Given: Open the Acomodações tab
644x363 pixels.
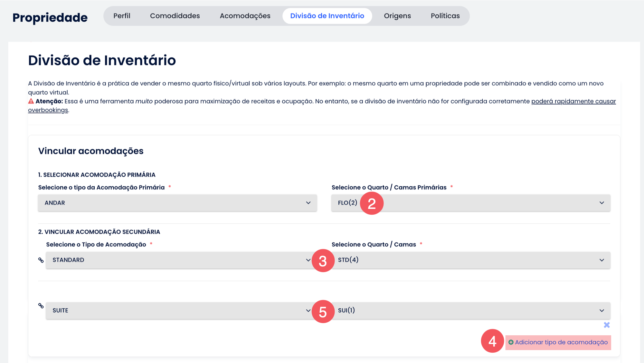Looking at the screenshot, I should tap(245, 16).
